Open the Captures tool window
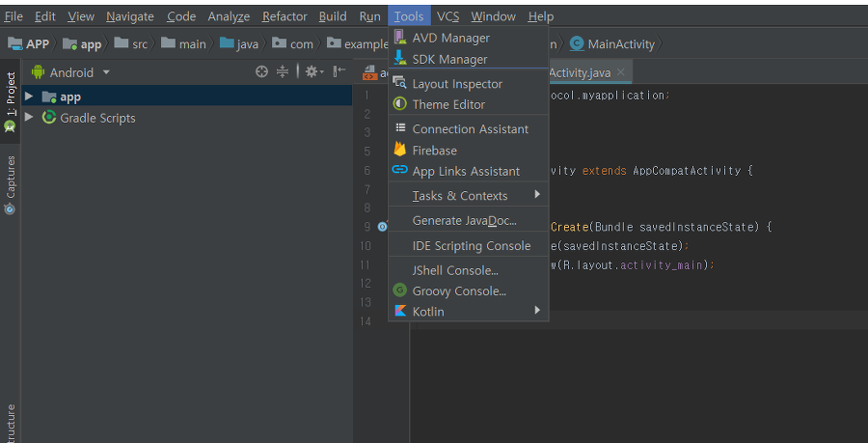The width and height of the screenshot is (868, 443). [10, 184]
